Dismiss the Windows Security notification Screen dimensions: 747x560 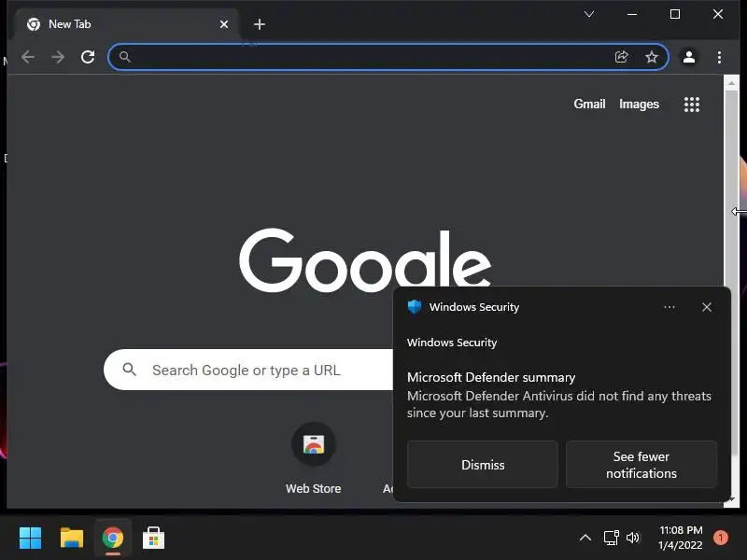tap(483, 464)
